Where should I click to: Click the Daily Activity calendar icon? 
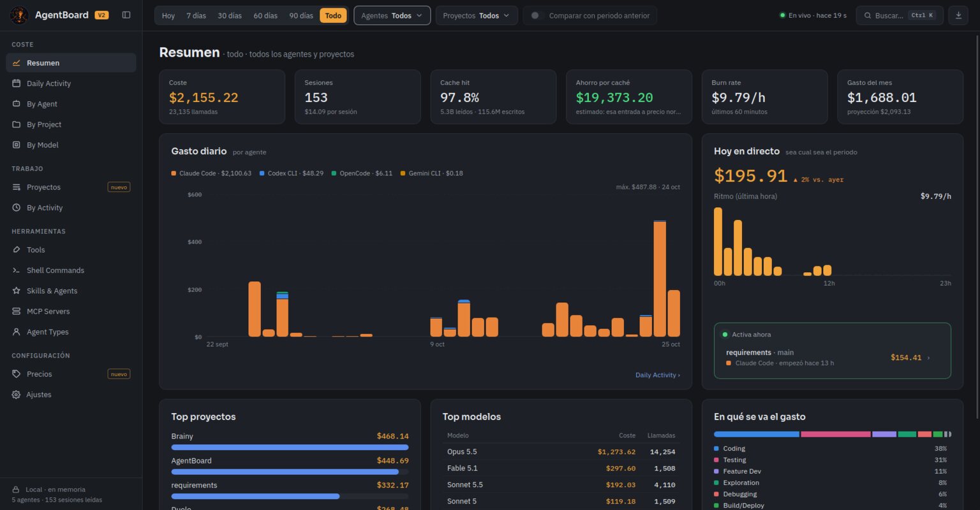pyautogui.click(x=17, y=84)
